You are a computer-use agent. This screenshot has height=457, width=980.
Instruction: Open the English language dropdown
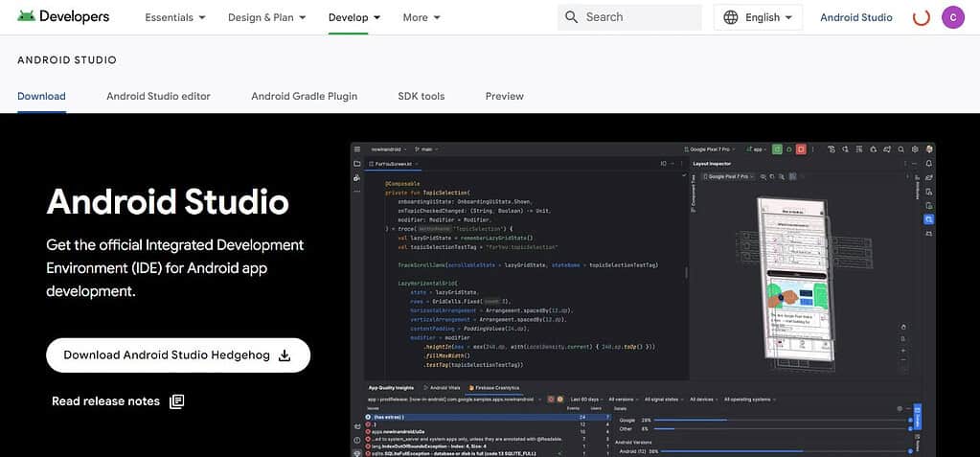click(758, 17)
